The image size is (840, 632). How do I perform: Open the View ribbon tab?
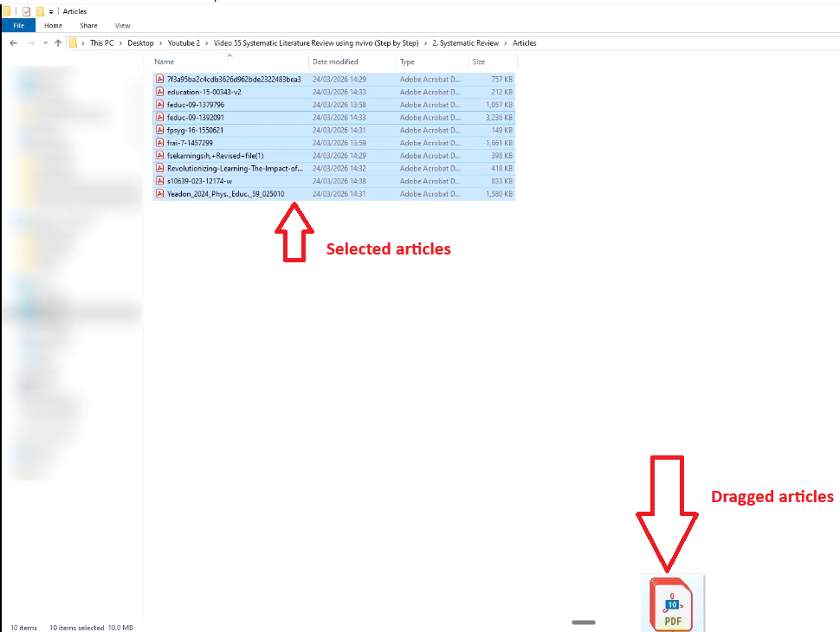point(122,25)
